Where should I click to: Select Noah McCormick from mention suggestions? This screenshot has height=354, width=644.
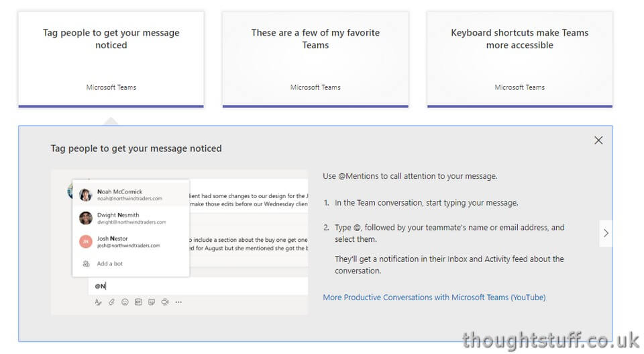pyautogui.click(x=131, y=195)
